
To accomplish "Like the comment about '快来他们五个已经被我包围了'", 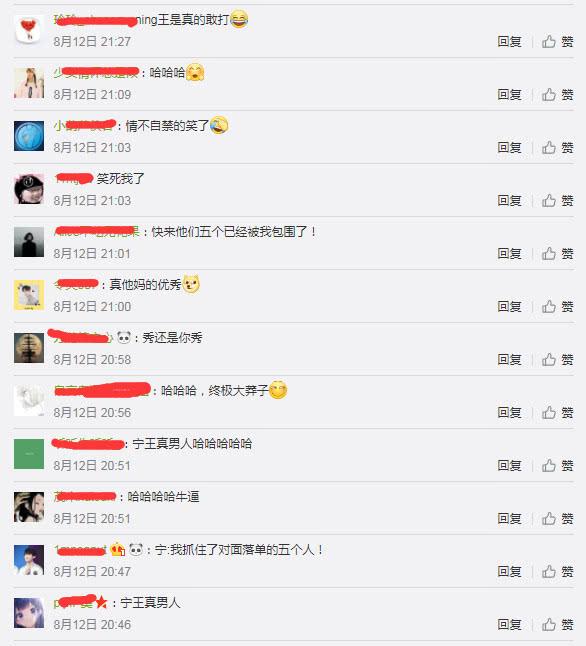I will (557, 253).
